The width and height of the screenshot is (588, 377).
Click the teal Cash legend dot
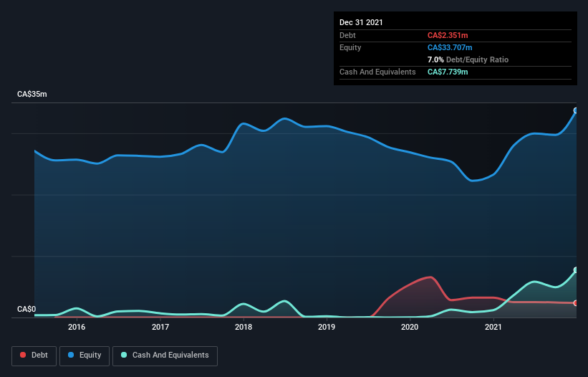124,355
